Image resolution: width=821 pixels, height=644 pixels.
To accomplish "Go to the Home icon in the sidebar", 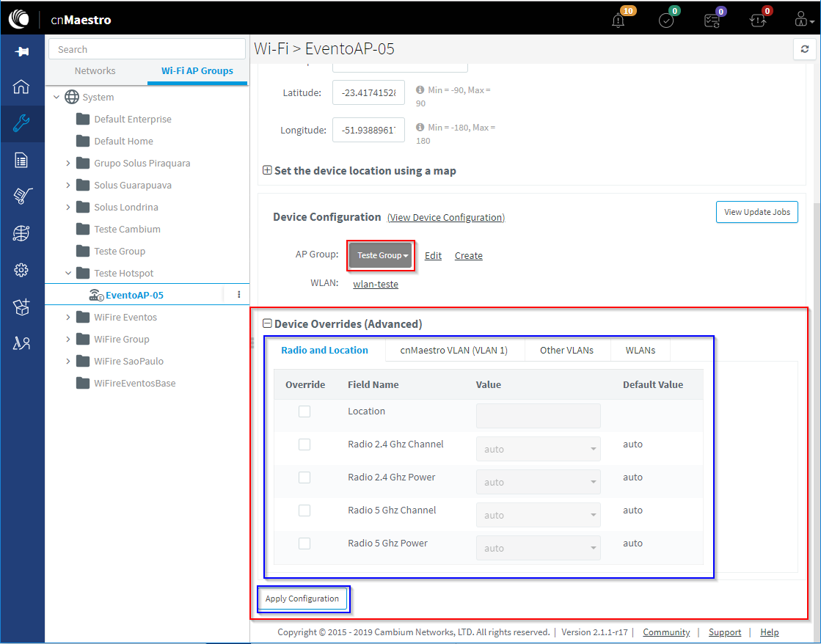I will pos(21,87).
